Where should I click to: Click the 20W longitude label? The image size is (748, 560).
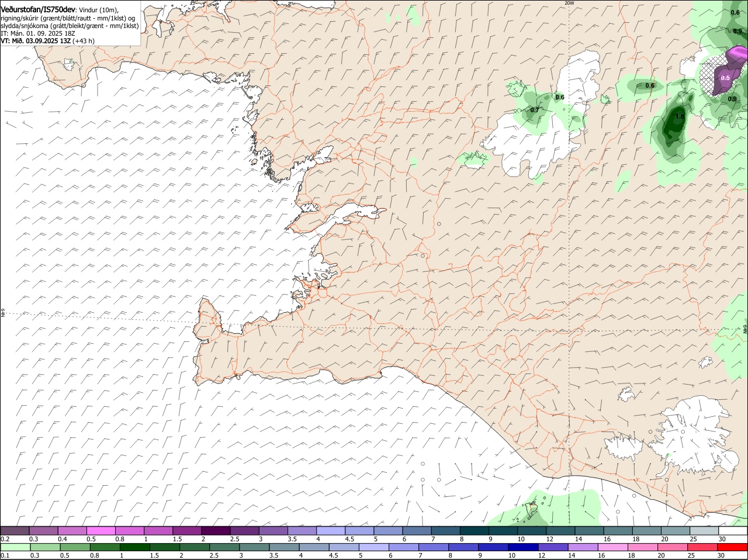[x=569, y=3]
